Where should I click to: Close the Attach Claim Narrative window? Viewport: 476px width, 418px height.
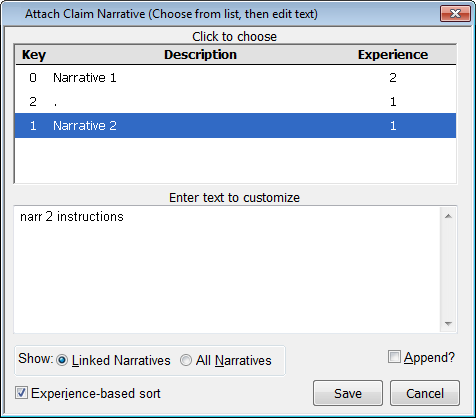(x=455, y=13)
